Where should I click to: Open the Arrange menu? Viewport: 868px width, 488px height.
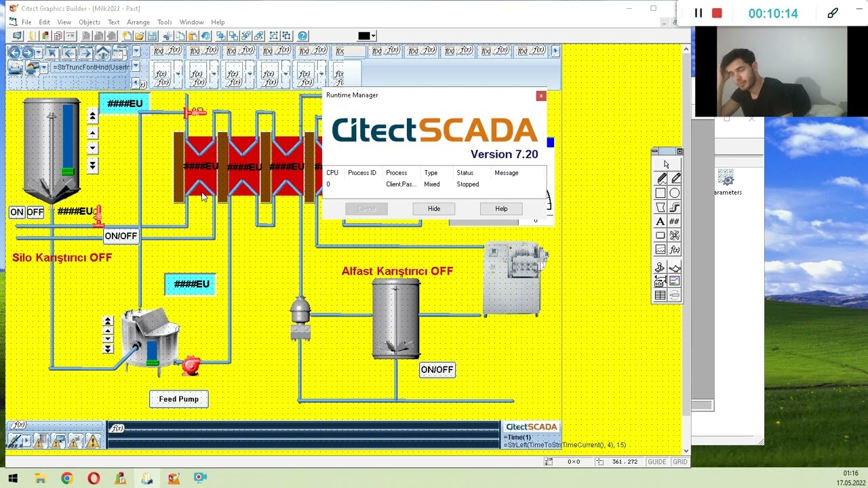pyautogui.click(x=138, y=22)
